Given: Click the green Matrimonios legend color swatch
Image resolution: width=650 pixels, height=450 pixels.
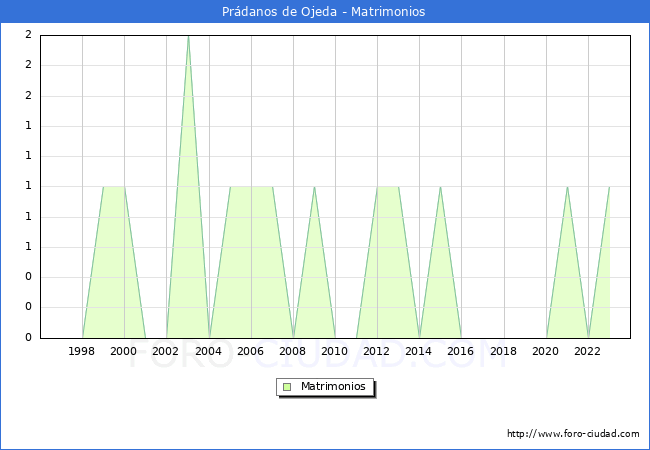Looking at the screenshot, I should 287,386.
